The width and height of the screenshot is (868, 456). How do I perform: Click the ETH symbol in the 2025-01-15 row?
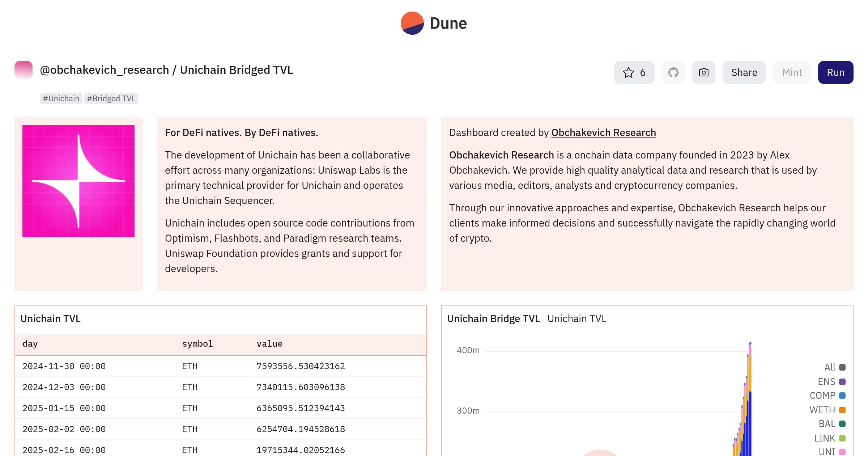click(190, 408)
